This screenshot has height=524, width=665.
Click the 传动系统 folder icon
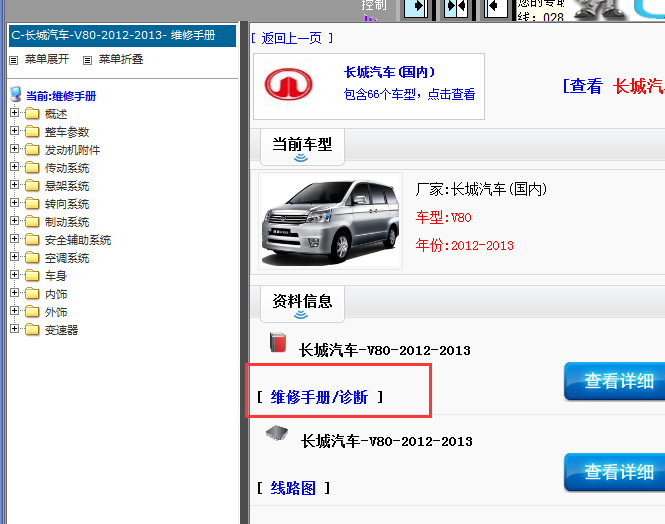click(x=32, y=167)
